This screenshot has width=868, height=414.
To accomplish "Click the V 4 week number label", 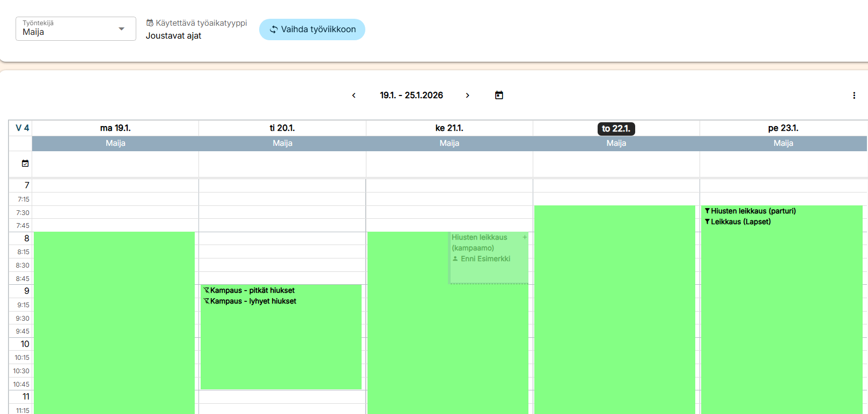I will pyautogui.click(x=22, y=128).
